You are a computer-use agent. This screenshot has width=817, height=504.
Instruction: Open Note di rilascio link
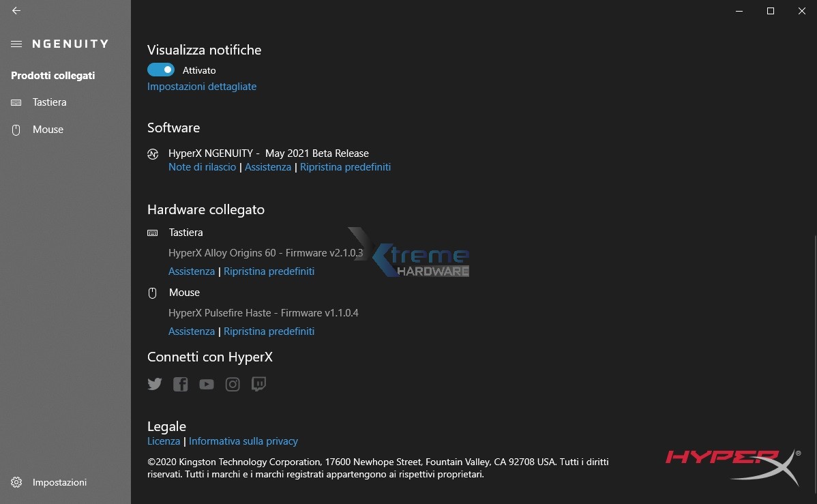[x=202, y=167]
